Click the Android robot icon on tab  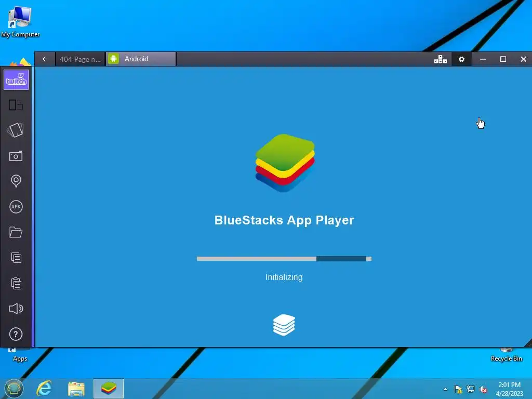(114, 59)
